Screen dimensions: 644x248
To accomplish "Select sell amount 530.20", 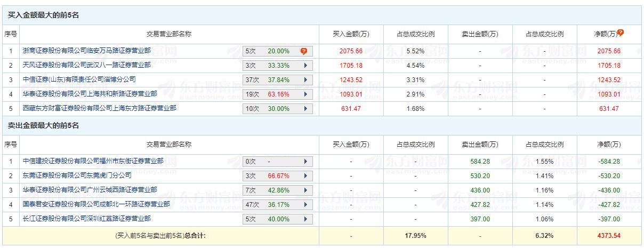I will 480,176.
